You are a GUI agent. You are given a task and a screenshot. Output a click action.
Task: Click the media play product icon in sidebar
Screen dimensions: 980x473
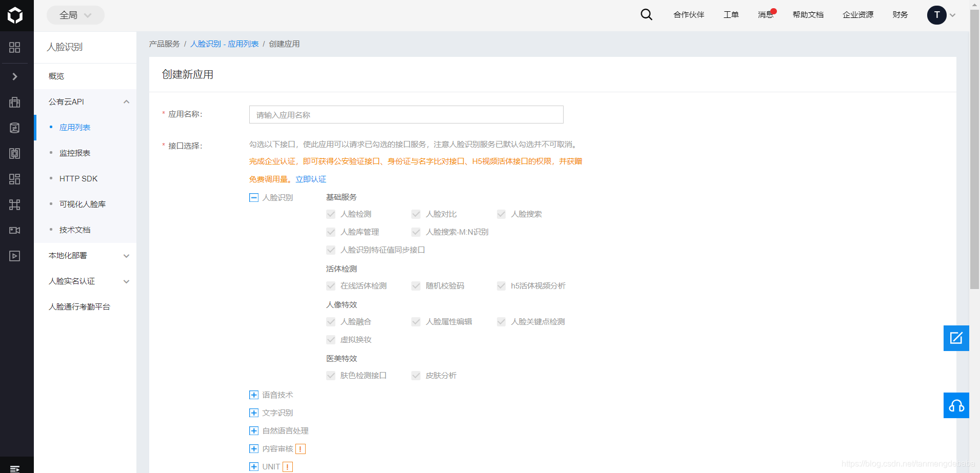click(14, 256)
